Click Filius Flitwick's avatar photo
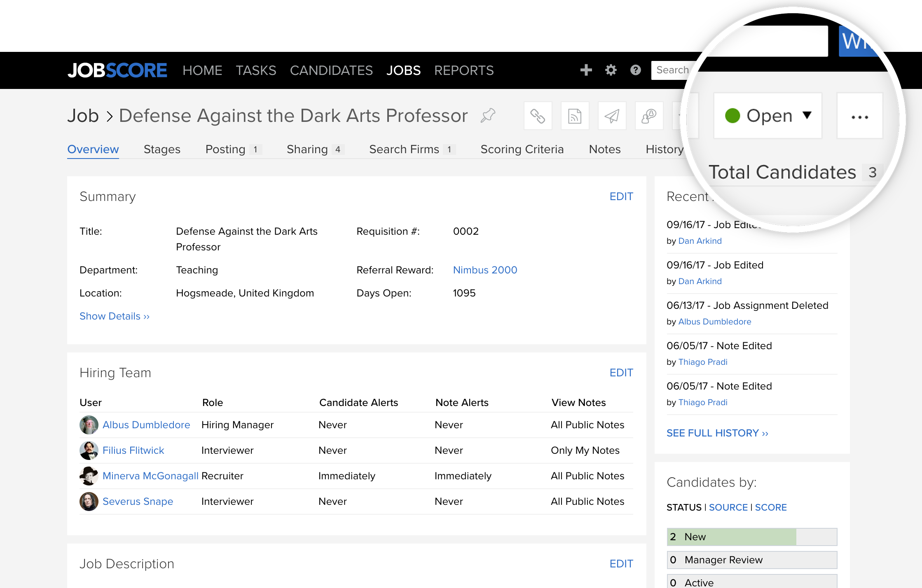Image resolution: width=922 pixels, height=588 pixels. point(89,450)
